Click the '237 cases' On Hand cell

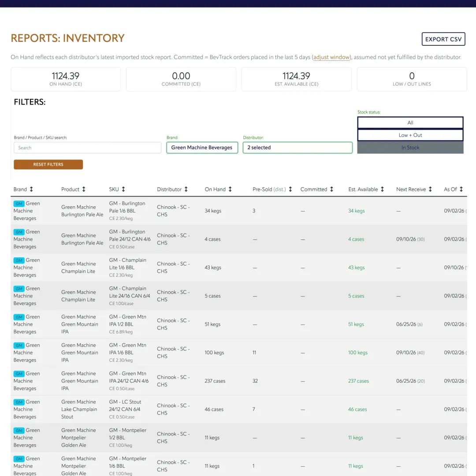[215, 381]
